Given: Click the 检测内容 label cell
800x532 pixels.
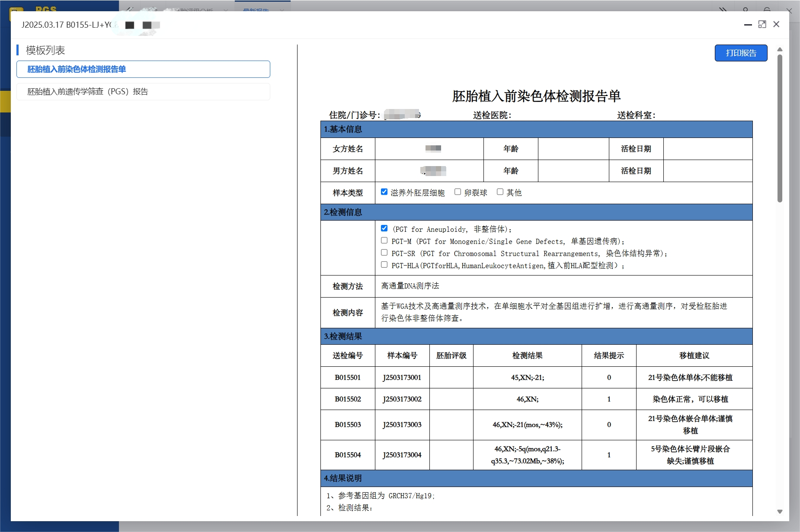Looking at the screenshot, I should tap(348, 313).
